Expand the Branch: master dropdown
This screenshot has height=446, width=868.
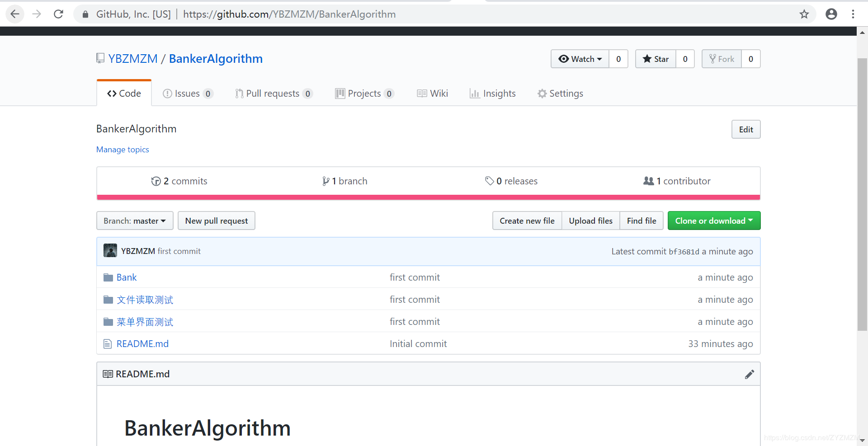[135, 221]
